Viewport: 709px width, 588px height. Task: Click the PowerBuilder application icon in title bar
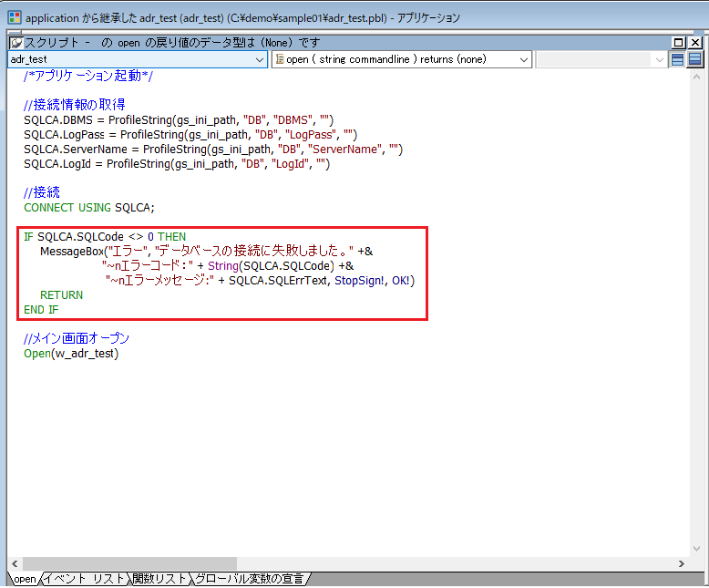click(x=14, y=17)
